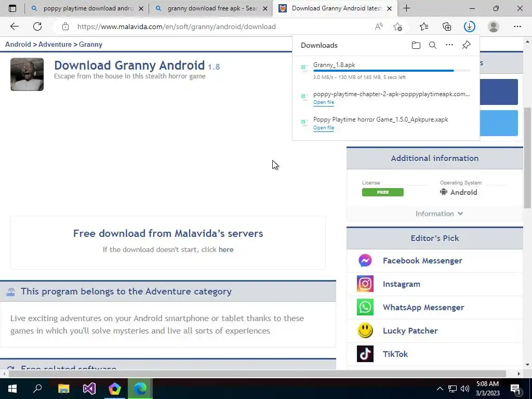Screen dimensions: 532x399
Task: Open the volume control in tray
Action: click(465, 389)
